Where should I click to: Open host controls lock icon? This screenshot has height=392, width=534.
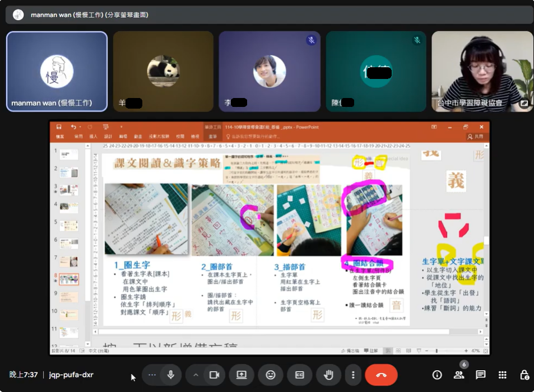[x=524, y=375]
